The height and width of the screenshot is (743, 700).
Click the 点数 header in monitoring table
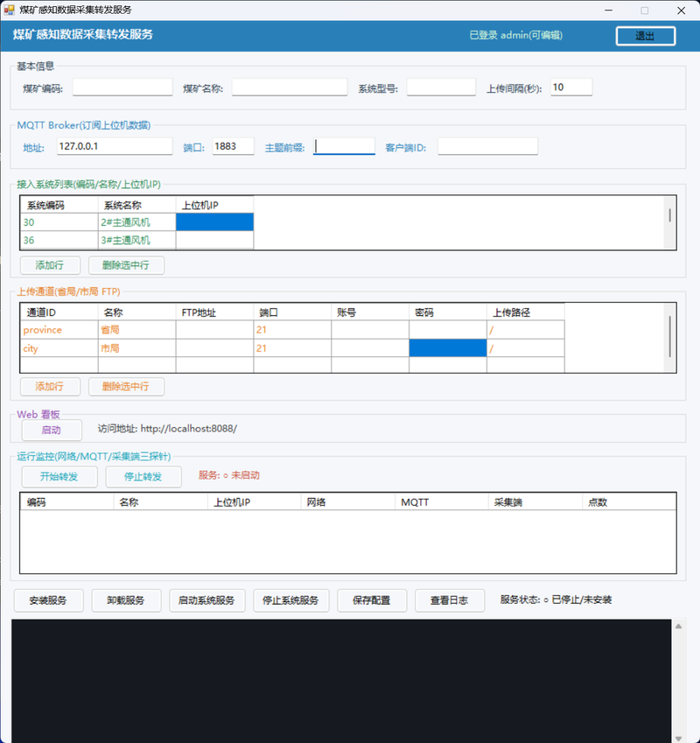(629, 502)
